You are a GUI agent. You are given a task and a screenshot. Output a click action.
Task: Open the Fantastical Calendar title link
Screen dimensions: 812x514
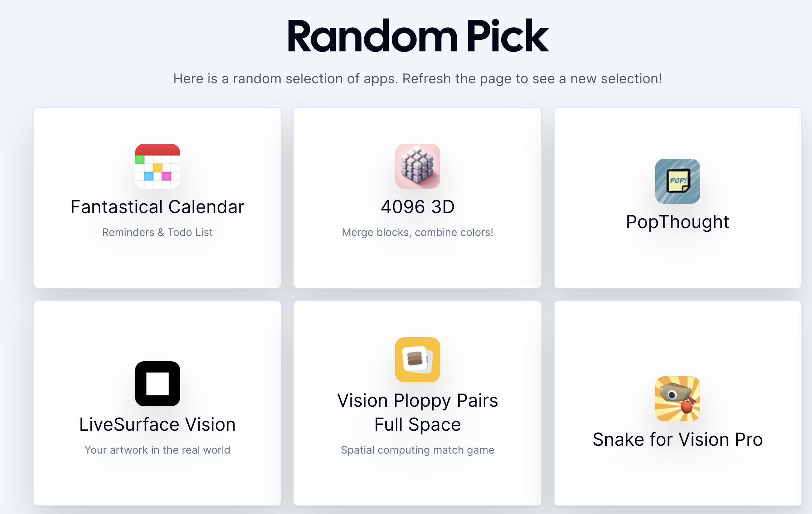(x=157, y=207)
